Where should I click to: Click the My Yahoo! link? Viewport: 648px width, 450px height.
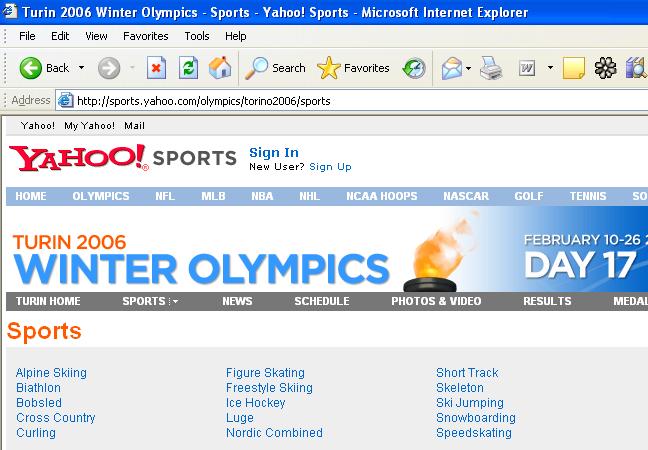pos(89,126)
